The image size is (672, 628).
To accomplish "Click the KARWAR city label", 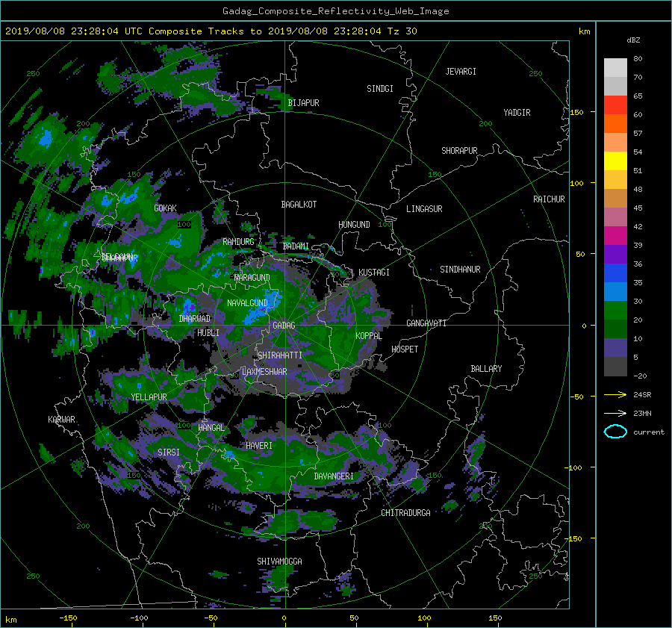I will click(61, 420).
